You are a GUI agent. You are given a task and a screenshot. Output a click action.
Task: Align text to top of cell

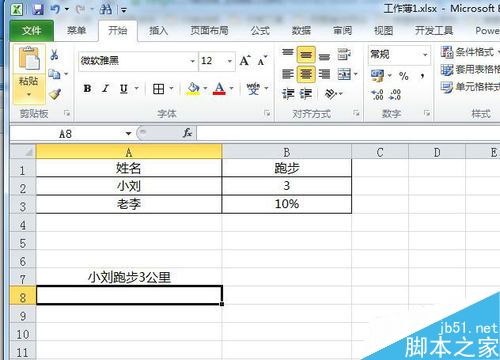click(x=288, y=53)
